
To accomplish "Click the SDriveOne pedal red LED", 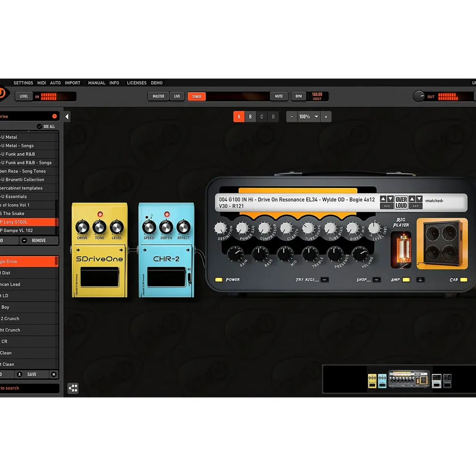I will coord(100,214).
